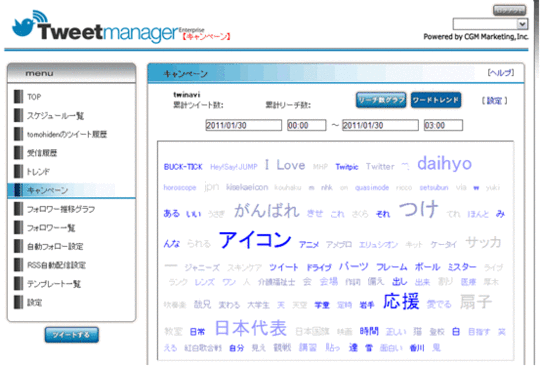The image size is (540, 366).
Task: Open TOP from the menu sidebar
Action: (34, 97)
